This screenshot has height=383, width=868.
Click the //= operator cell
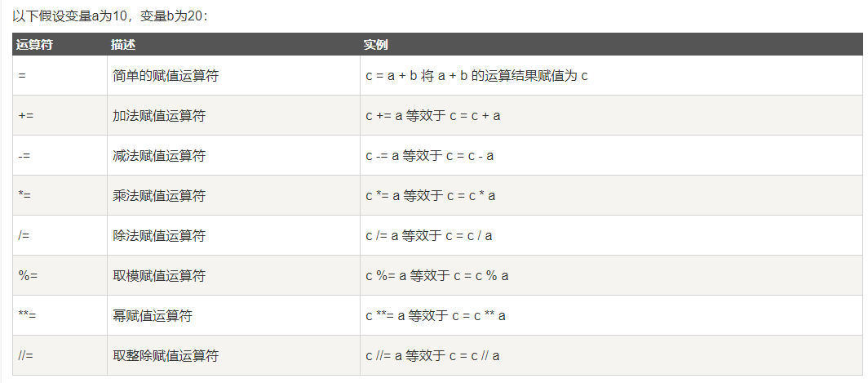click(x=26, y=356)
